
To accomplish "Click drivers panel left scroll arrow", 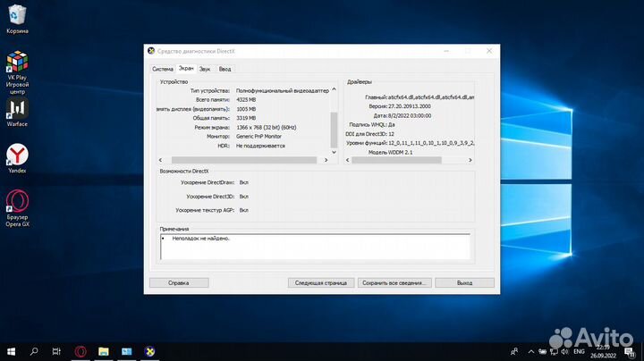I will coord(347,160).
